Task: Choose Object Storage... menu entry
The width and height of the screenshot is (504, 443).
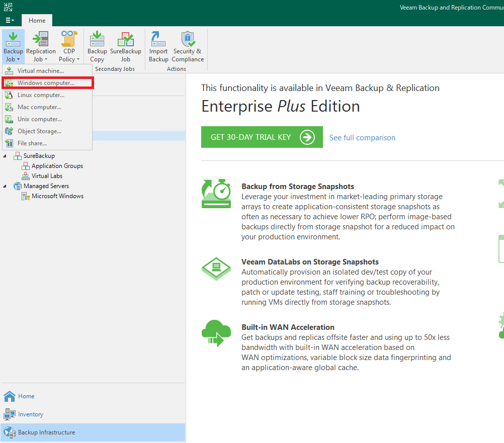Action: [47, 131]
